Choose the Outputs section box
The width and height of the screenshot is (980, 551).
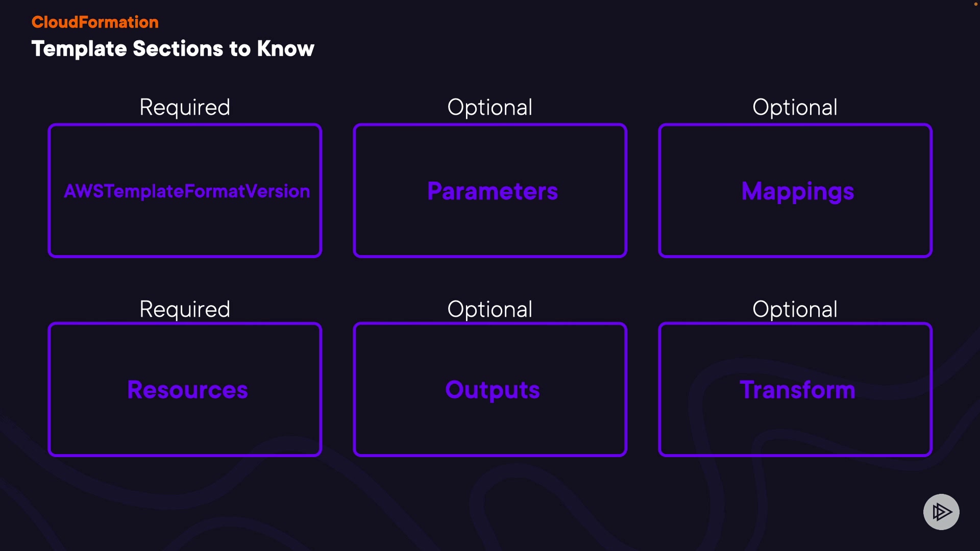tap(490, 390)
